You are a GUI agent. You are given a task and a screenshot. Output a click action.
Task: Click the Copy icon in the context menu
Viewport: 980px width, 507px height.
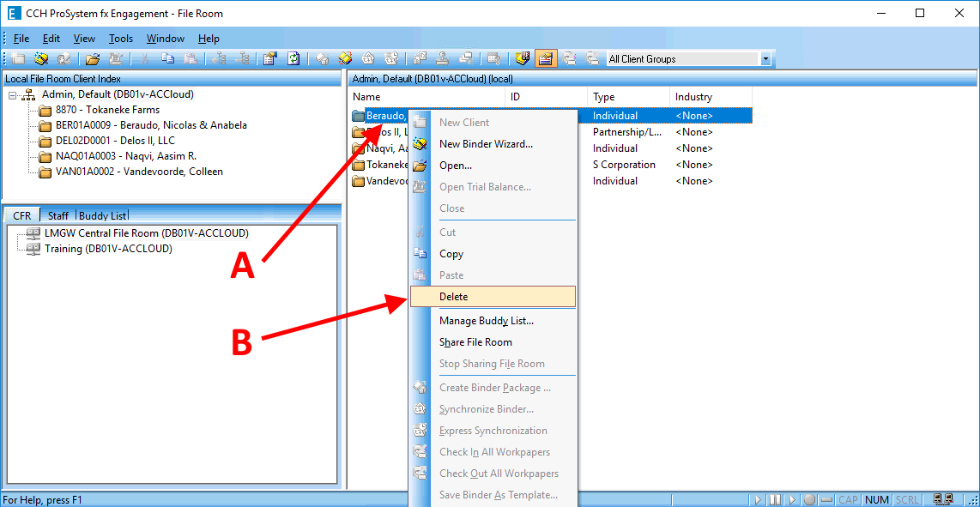pos(420,254)
